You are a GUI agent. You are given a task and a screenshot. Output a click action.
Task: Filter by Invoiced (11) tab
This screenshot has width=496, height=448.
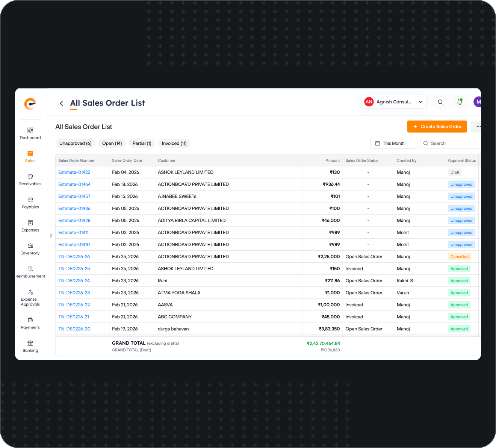tap(174, 143)
